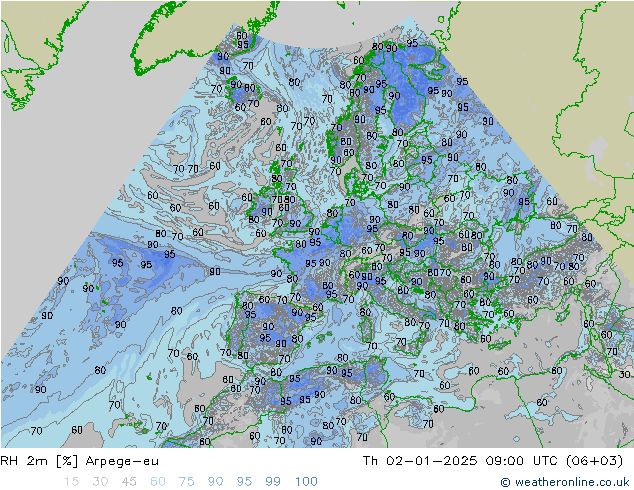The height and width of the screenshot is (490, 634).
Task: Select the 75 value in the legend
Action: [186, 482]
